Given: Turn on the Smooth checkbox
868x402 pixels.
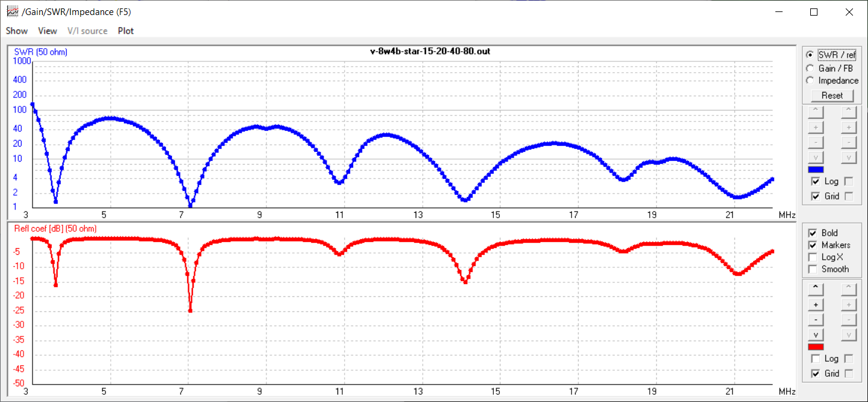Looking at the screenshot, I should 814,269.
